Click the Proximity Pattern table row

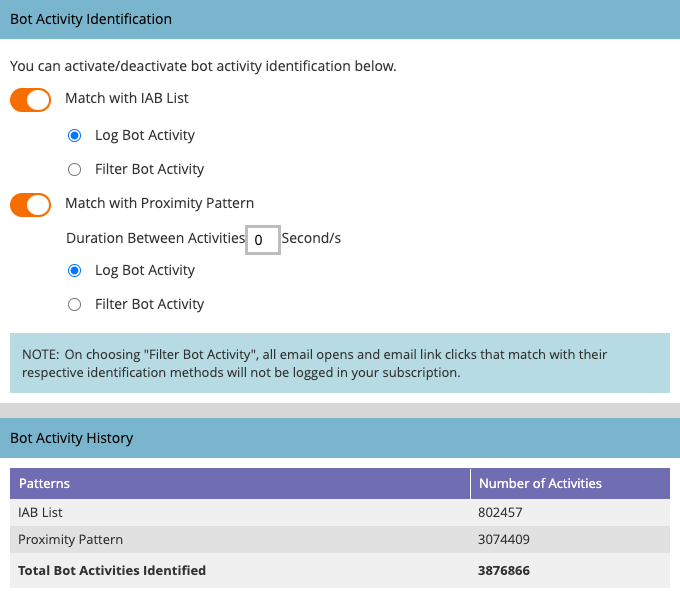click(x=340, y=540)
